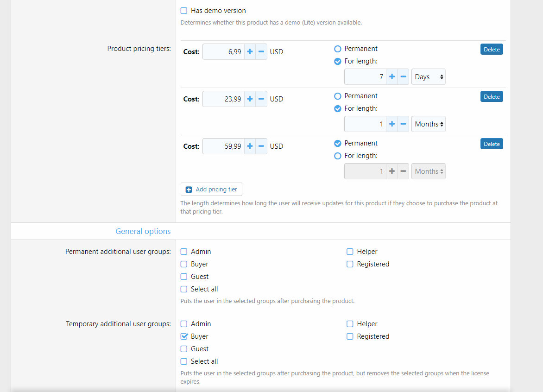543x392 pixels.
Task: Open the General options section header
Action: (143, 231)
